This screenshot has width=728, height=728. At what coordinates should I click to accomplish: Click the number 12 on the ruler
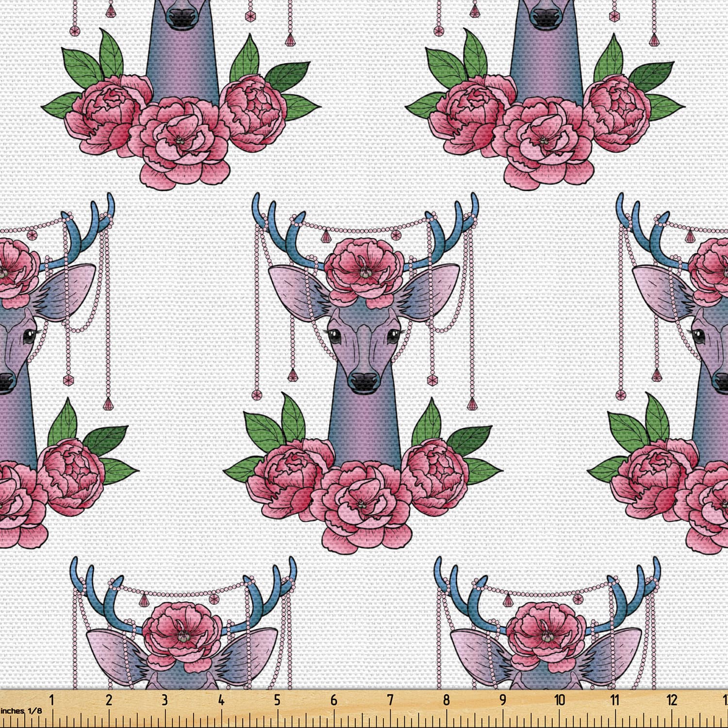(672, 700)
